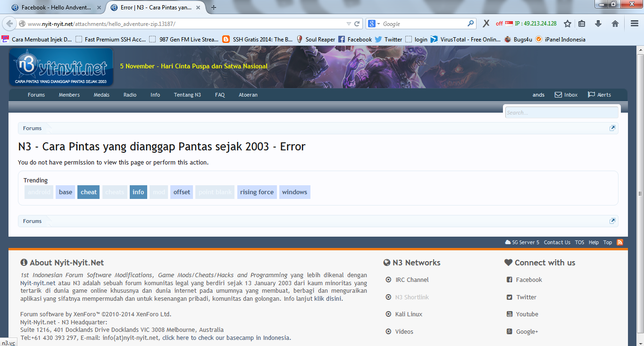The width and height of the screenshot is (644, 346).
Task: Open Contact Us footer link
Action: (x=557, y=242)
